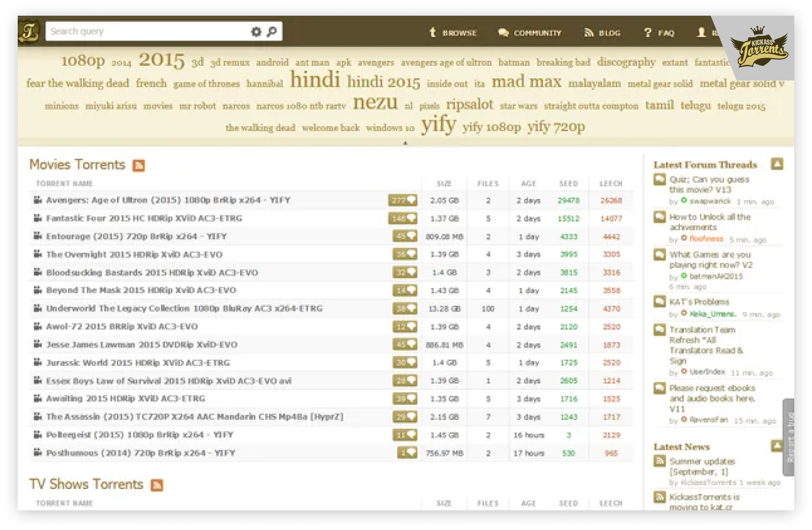The height and width of the screenshot is (530, 812).
Task: Focus the Search query input field
Action: pyautogui.click(x=147, y=31)
